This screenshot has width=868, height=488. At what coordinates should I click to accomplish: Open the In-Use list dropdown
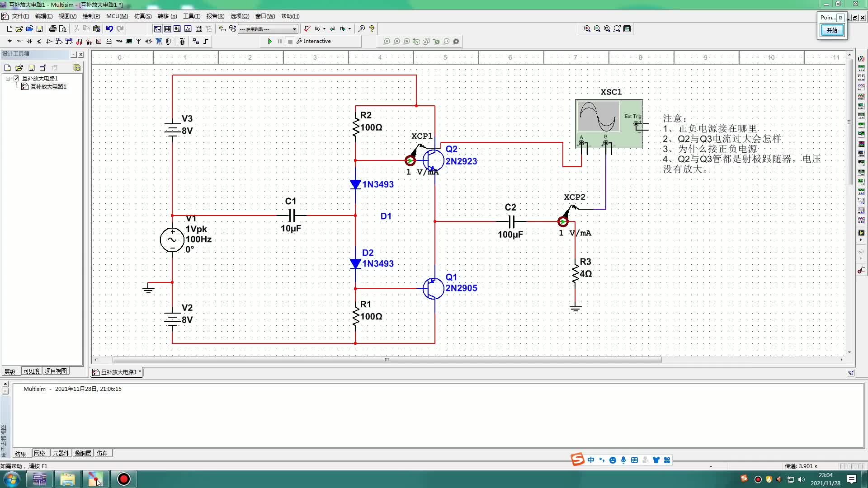(x=268, y=29)
